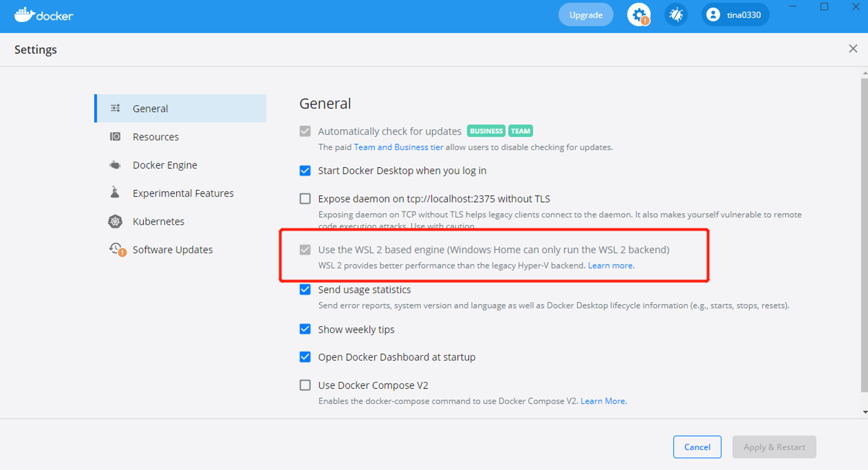This screenshot has width=868, height=470.
Task: Click the scrollbar down arrow
Action: coord(865,412)
